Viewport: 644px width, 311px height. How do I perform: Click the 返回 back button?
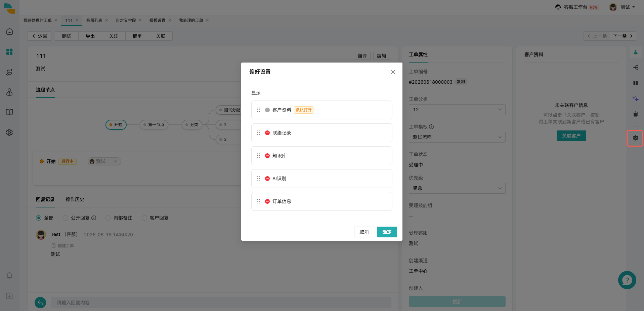(40, 36)
